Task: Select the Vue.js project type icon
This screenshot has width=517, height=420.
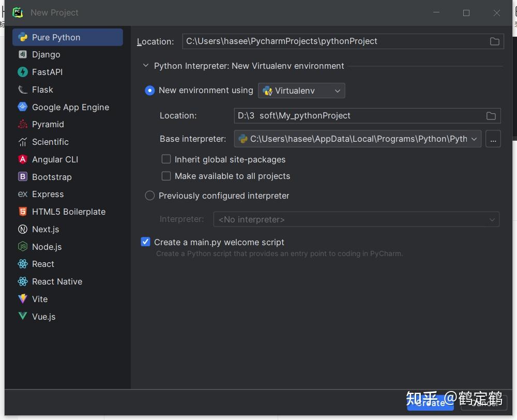Action: 22,317
